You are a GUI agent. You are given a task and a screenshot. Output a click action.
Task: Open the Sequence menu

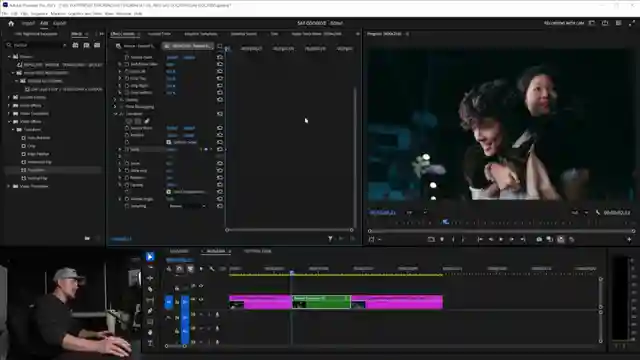pyautogui.click(x=39, y=13)
